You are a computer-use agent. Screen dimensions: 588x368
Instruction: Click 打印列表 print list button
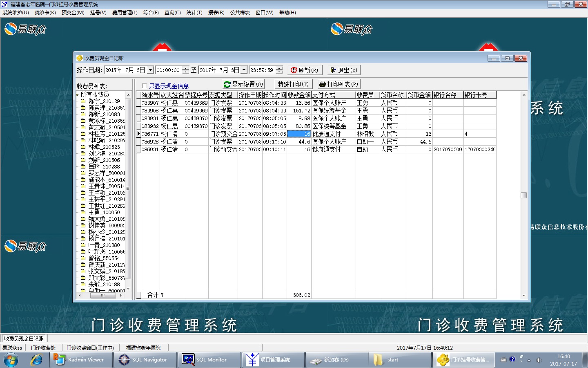pyautogui.click(x=339, y=85)
